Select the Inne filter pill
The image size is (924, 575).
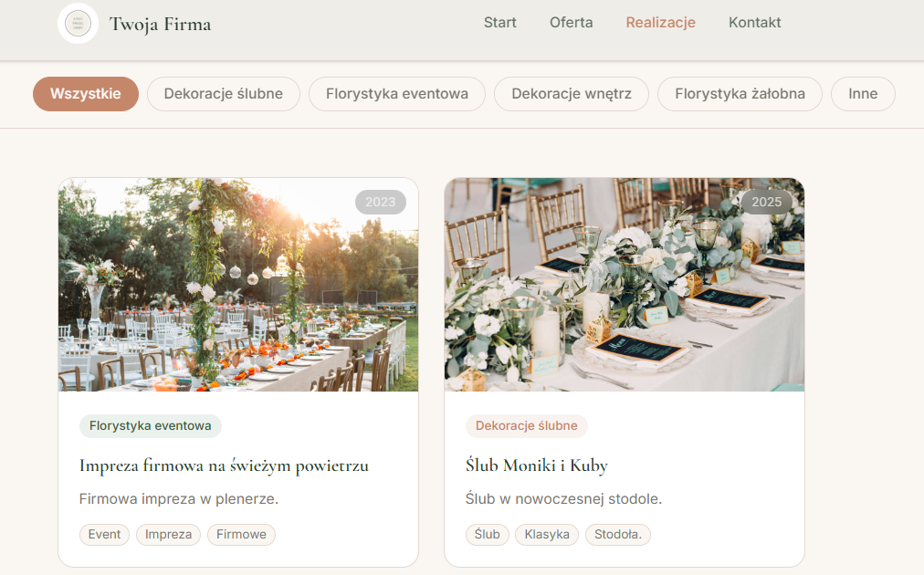click(x=863, y=94)
